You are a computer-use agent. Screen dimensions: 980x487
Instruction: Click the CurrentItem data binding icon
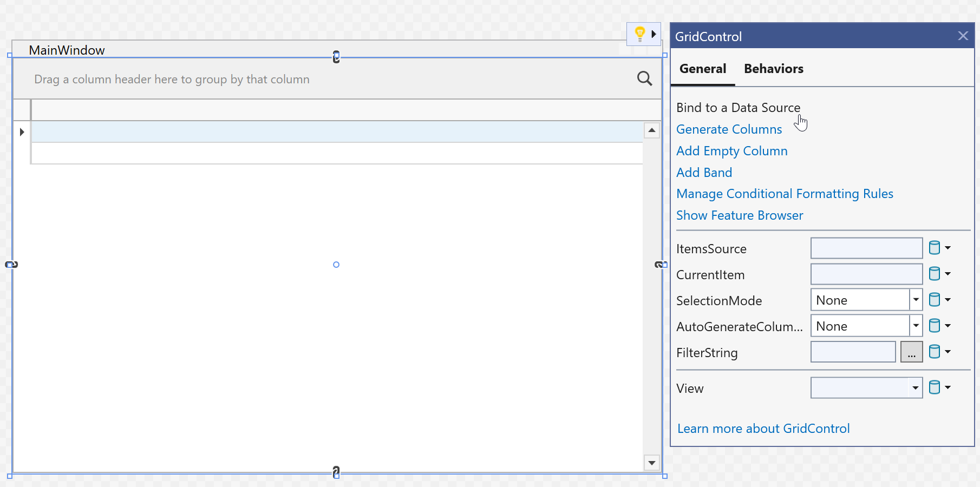936,273
